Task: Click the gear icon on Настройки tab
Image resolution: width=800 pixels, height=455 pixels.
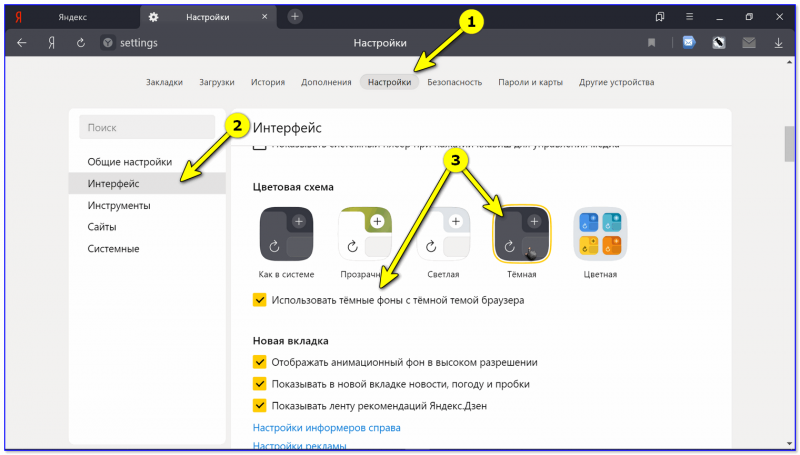Action: click(x=153, y=17)
